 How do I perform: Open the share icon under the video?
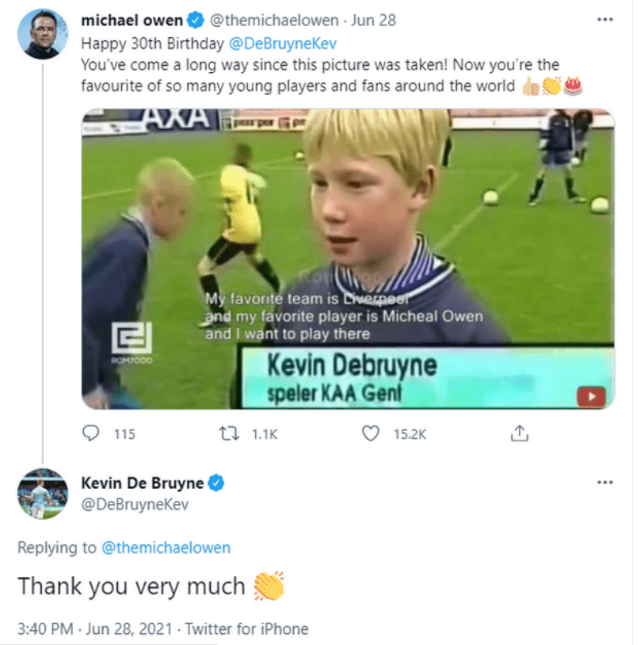pyautogui.click(x=520, y=433)
